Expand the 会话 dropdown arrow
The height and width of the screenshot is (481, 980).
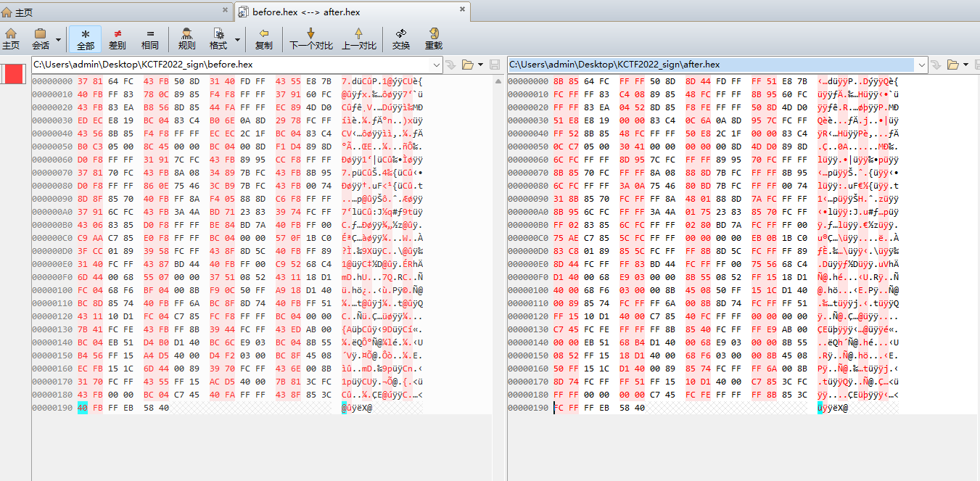tap(60, 40)
